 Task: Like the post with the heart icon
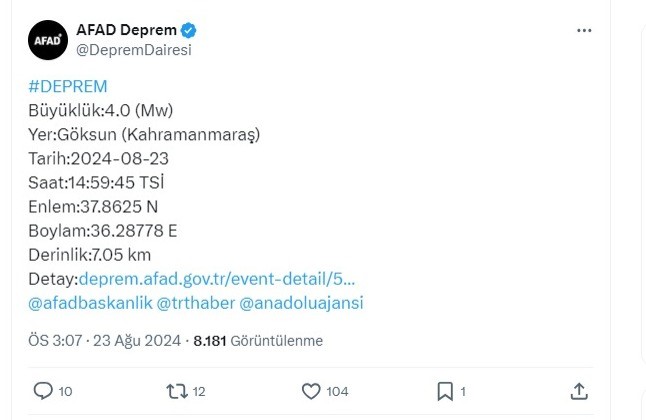[x=310, y=391]
